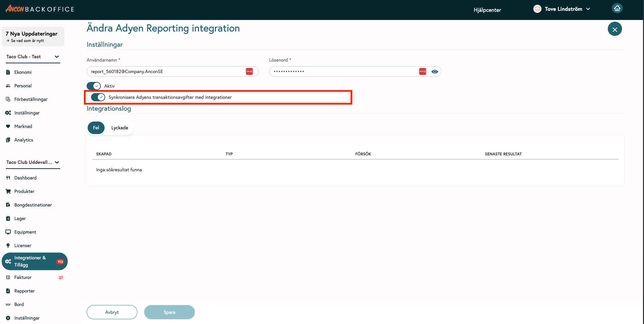Switch to the Fel log tab
Image resolution: width=644 pixels, height=324 pixels.
96,128
